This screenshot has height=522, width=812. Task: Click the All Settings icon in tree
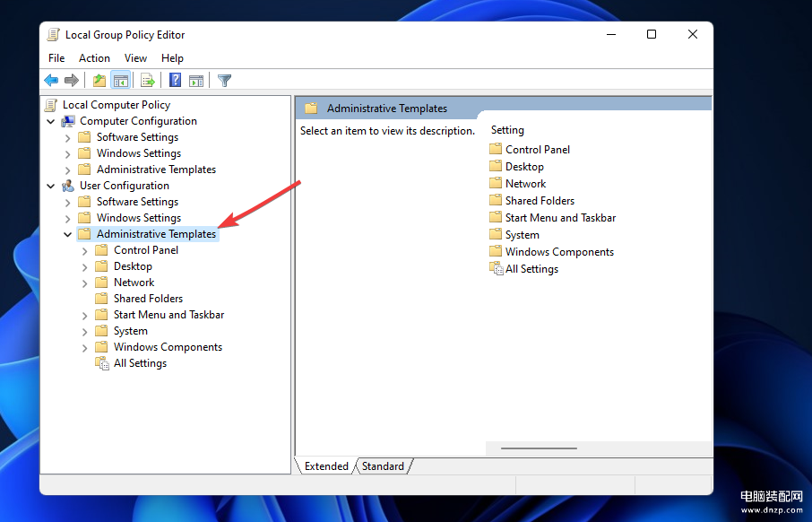(102, 363)
